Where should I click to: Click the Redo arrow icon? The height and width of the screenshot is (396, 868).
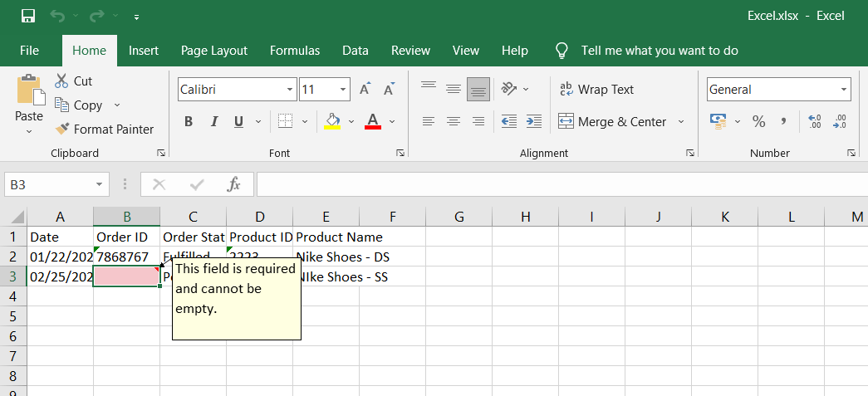point(96,16)
